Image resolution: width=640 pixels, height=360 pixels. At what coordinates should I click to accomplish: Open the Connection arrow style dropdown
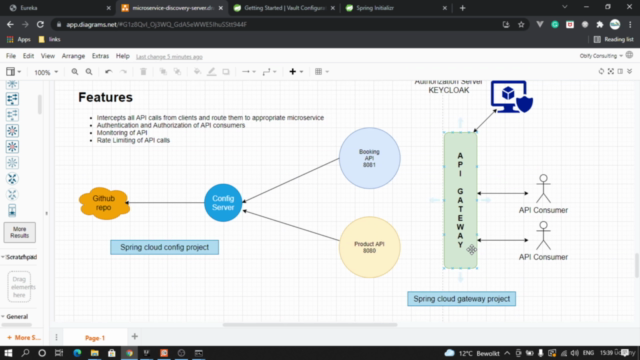[x=248, y=72]
